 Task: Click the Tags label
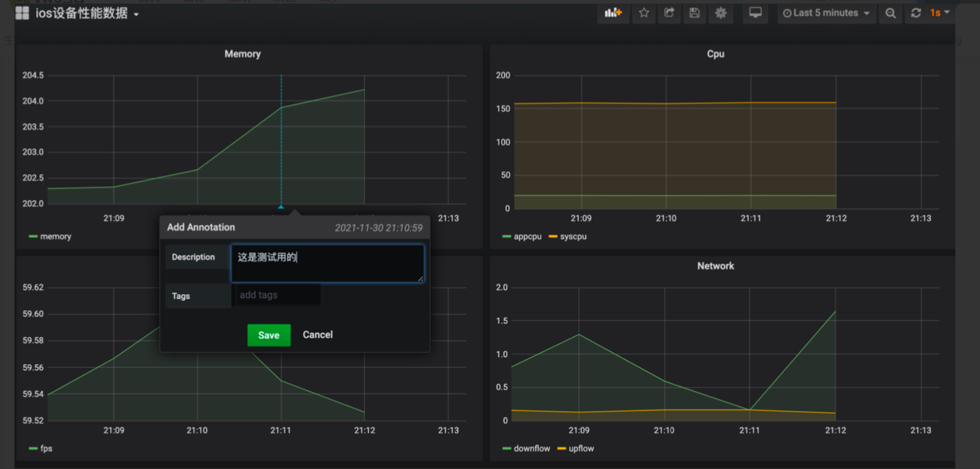[181, 296]
